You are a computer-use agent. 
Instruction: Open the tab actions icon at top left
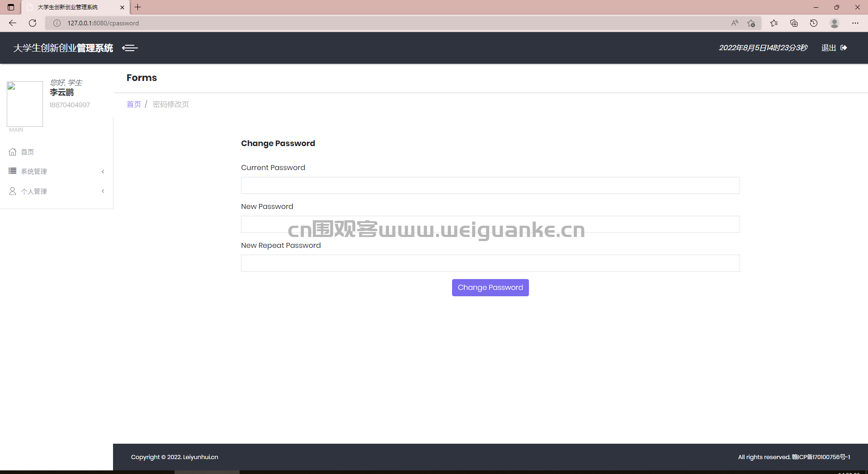11,7
